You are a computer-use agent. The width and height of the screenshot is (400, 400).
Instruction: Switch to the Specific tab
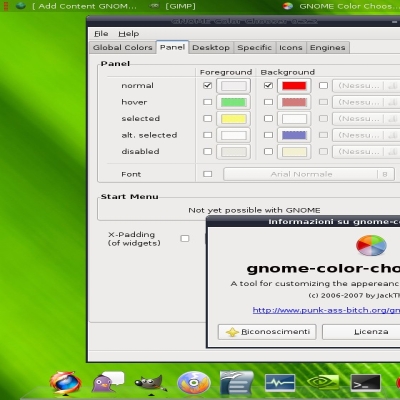pyautogui.click(x=254, y=48)
